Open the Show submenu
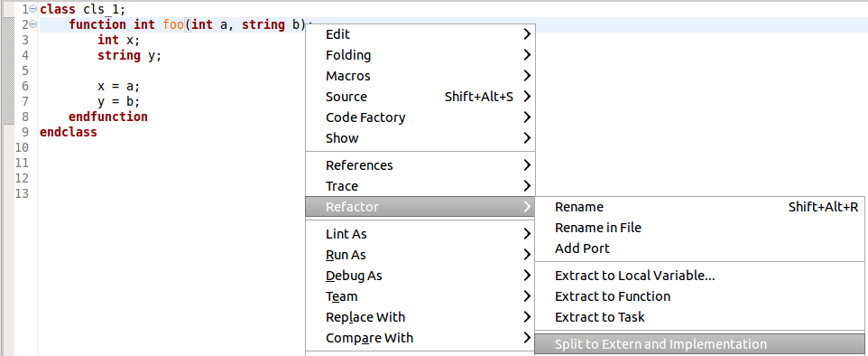This screenshot has height=356, width=868. tap(420, 138)
